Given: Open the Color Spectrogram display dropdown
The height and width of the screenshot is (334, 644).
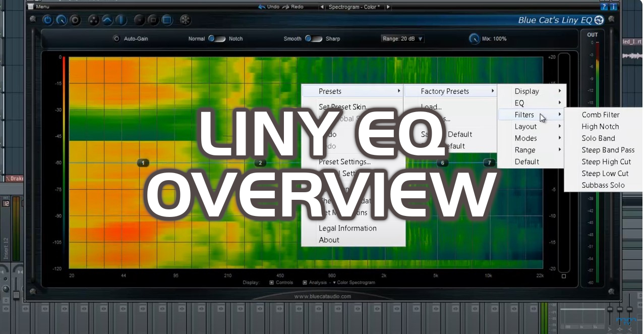Looking at the screenshot, I should (x=354, y=283).
